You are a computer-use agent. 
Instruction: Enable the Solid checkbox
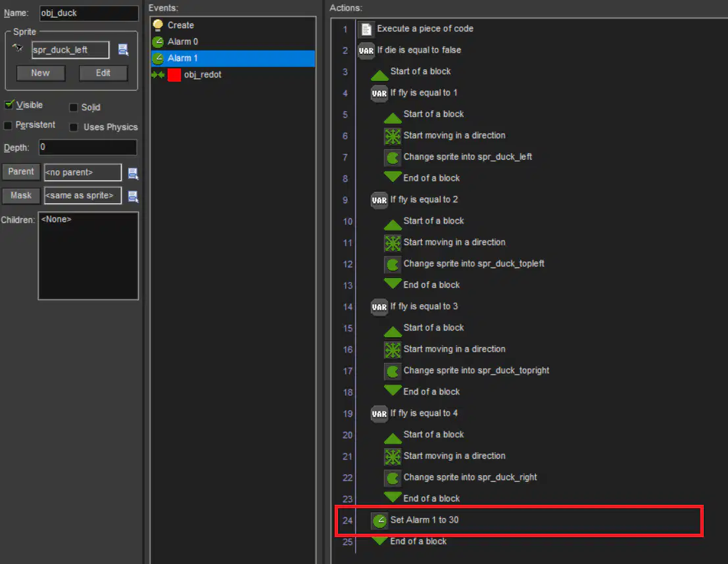[74, 108]
